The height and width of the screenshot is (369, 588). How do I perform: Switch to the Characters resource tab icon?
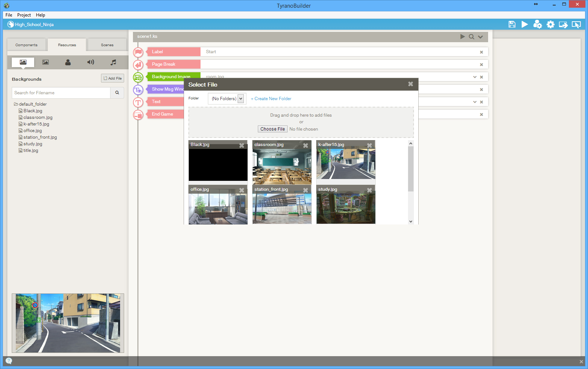coord(68,62)
